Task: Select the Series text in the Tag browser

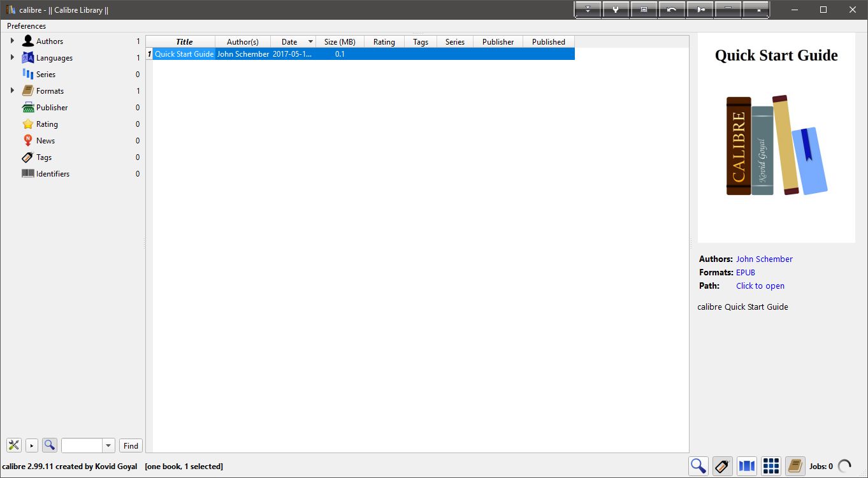Action: click(46, 75)
